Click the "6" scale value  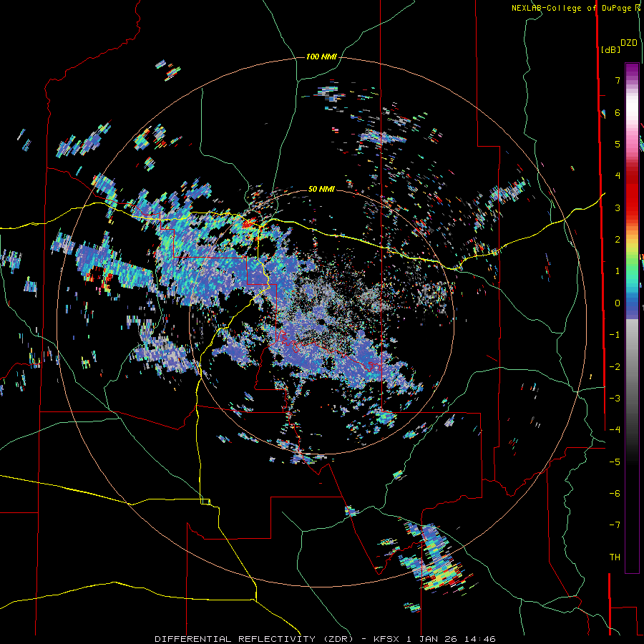618,112
